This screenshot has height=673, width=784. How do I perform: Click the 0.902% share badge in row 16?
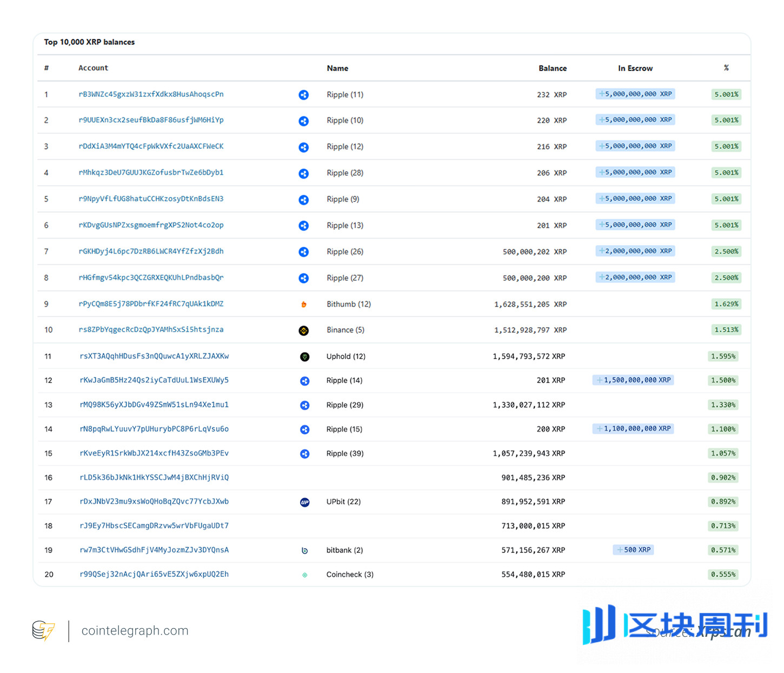(723, 478)
